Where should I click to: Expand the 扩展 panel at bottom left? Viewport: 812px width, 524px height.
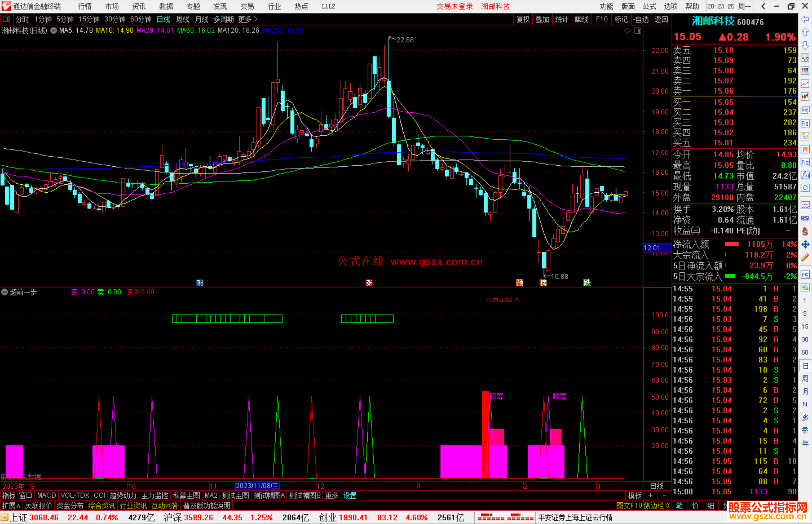pyautogui.click(x=11, y=506)
